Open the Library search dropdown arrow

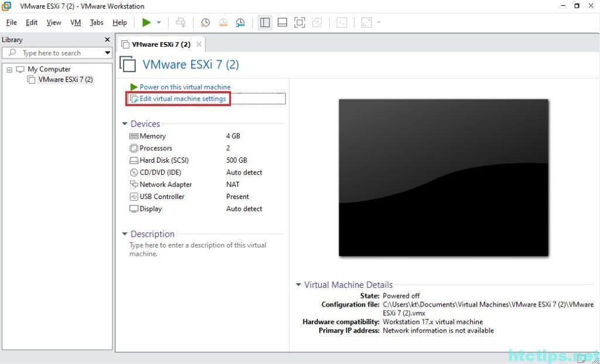[x=108, y=53]
